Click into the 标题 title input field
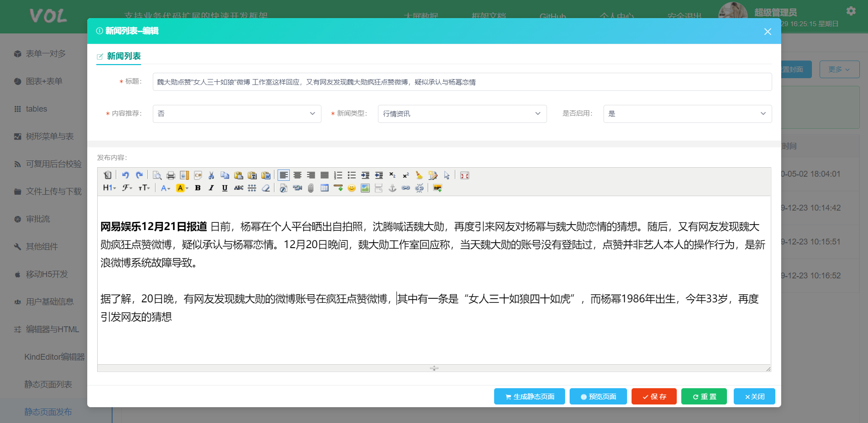This screenshot has height=423, width=868. click(462, 82)
